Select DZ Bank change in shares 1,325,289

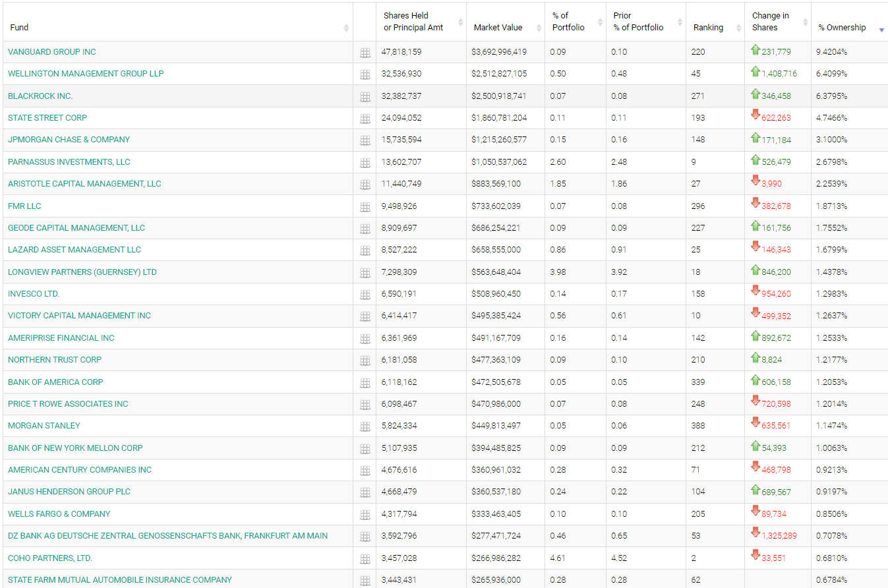pos(779,536)
